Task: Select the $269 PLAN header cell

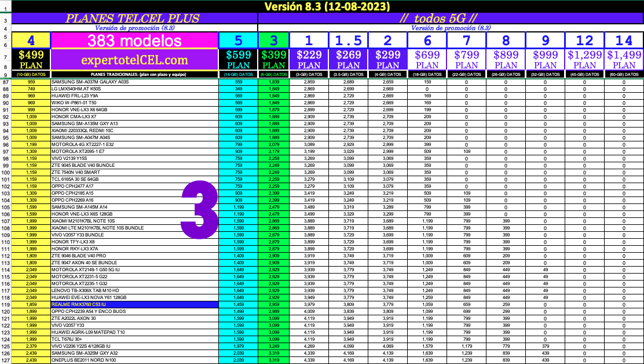Action: coord(348,60)
